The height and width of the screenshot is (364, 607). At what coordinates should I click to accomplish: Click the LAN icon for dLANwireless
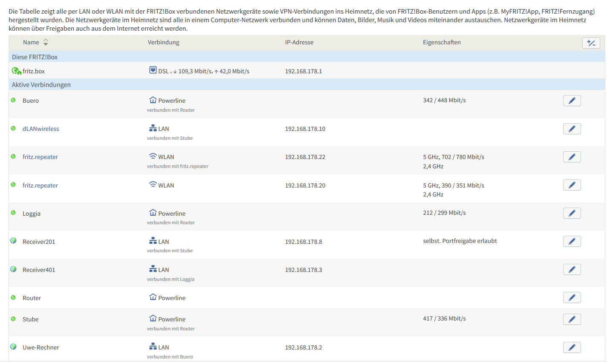tap(153, 128)
